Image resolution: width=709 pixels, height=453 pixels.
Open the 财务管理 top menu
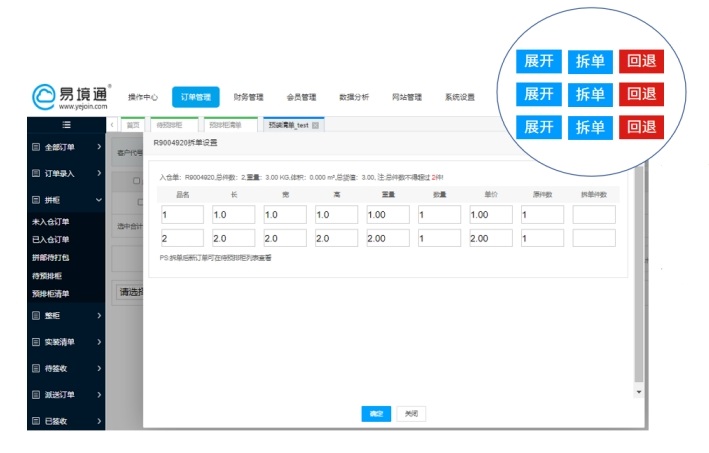248,97
